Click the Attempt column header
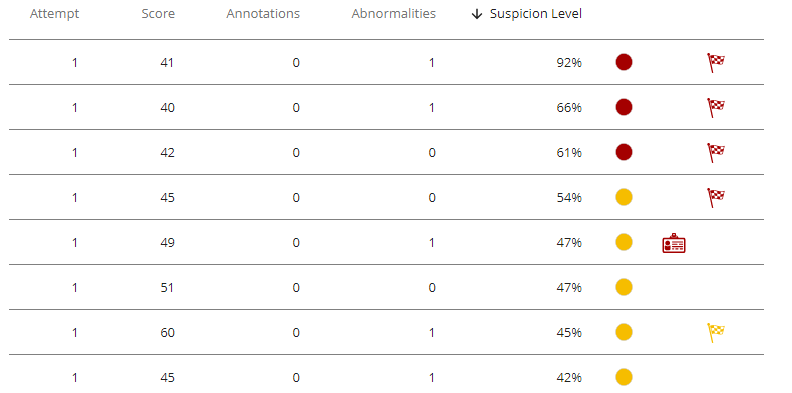 [55, 14]
